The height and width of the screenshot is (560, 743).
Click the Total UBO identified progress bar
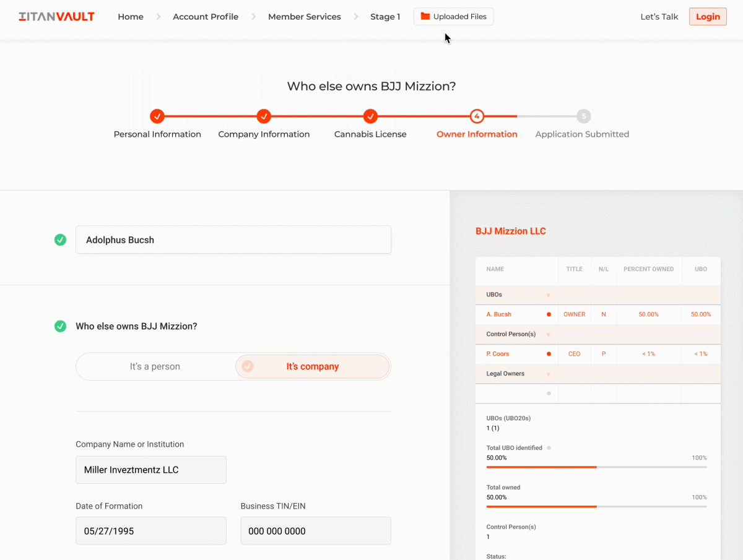(596, 467)
